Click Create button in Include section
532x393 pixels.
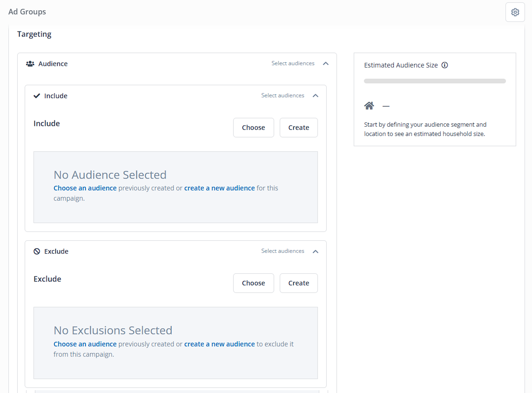[x=298, y=128]
